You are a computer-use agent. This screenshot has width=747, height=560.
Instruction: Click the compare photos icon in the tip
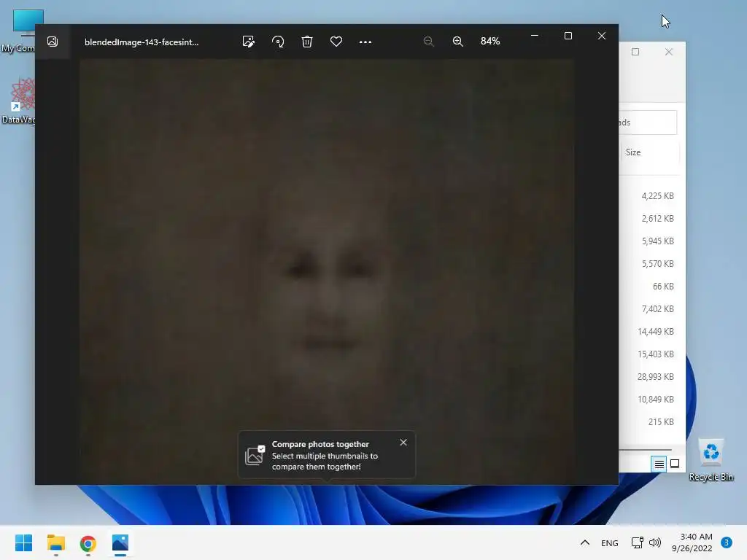coord(255,455)
